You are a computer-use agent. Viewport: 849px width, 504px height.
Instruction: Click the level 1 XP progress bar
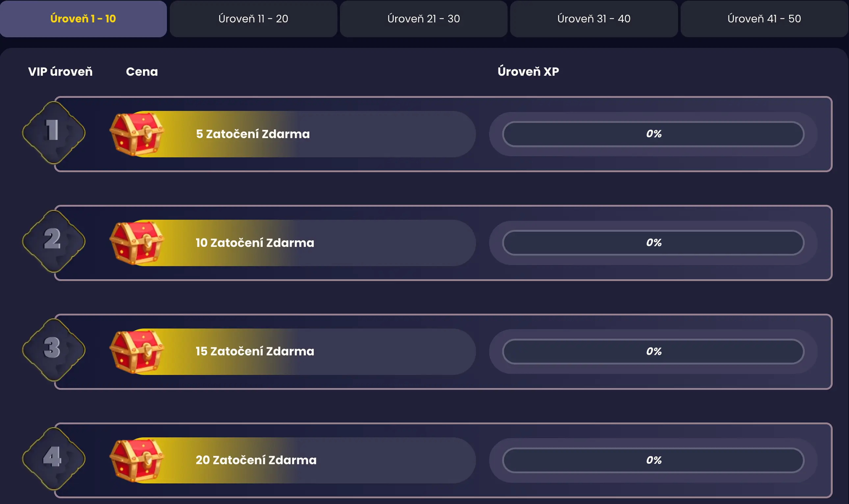point(653,134)
